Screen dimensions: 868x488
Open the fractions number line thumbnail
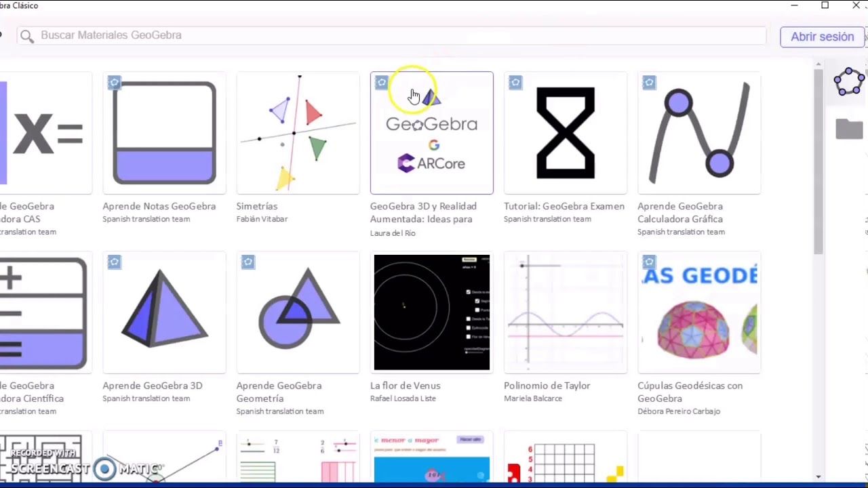tap(298, 457)
